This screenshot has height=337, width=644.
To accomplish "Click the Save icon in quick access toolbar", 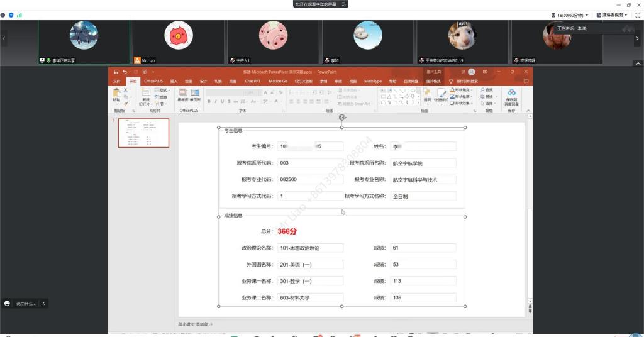I will (116, 72).
